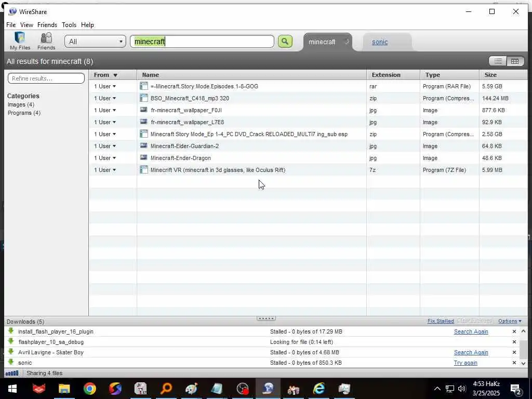532x399 pixels.
Task: Click download arrow icon of Avril Lavigne - Skater Boy
Action: [11, 352]
